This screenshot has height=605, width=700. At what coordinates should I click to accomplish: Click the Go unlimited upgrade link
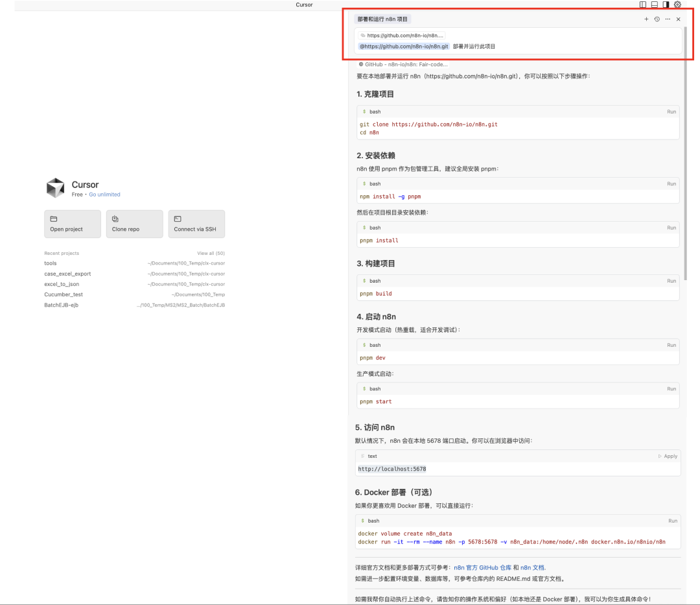[104, 195]
